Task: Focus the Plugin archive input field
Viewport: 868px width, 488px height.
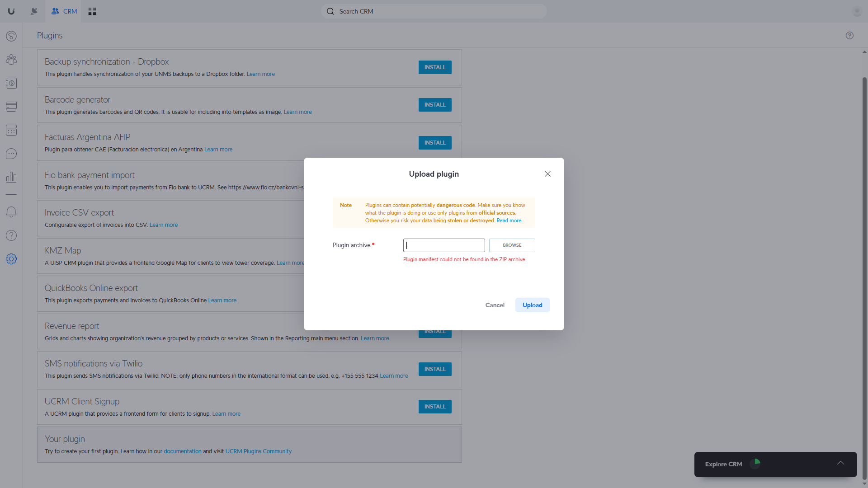Action: point(444,245)
